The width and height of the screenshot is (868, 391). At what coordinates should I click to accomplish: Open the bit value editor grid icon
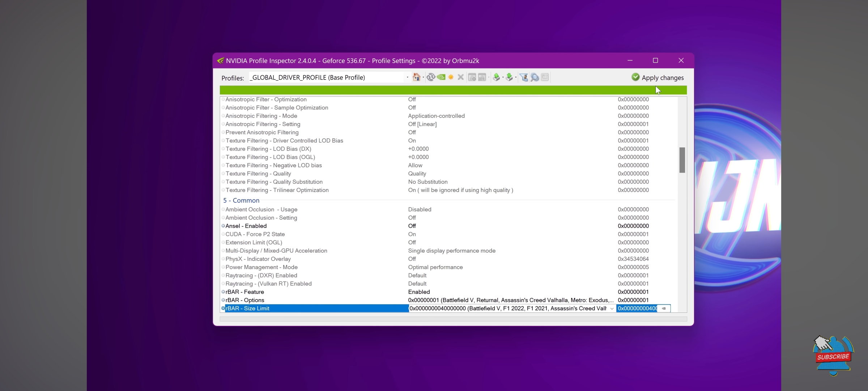click(545, 77)
